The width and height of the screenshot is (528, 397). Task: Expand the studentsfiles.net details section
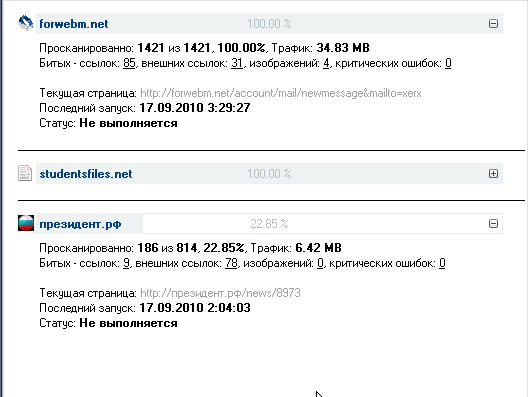(x=493, y=173)
